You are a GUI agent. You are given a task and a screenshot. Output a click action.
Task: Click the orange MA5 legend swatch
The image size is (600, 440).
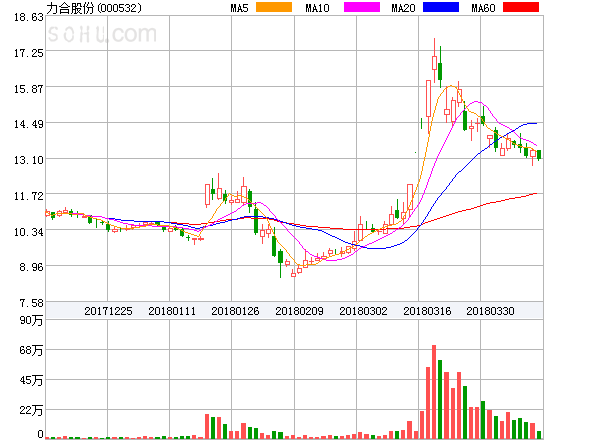(x=274, y=7)
